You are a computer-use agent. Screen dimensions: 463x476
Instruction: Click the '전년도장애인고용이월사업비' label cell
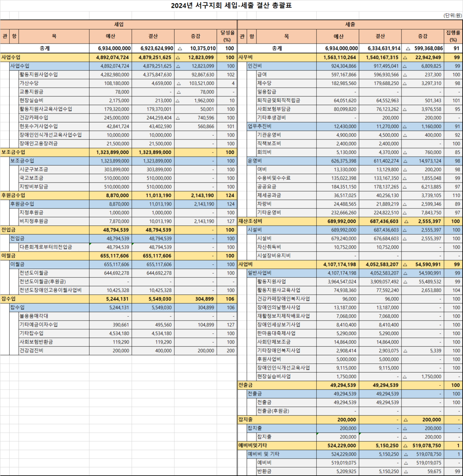[x=54, y=290]
